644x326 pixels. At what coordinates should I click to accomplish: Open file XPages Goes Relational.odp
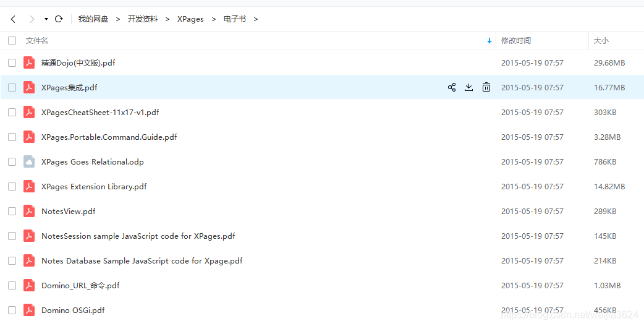(93, 161)
